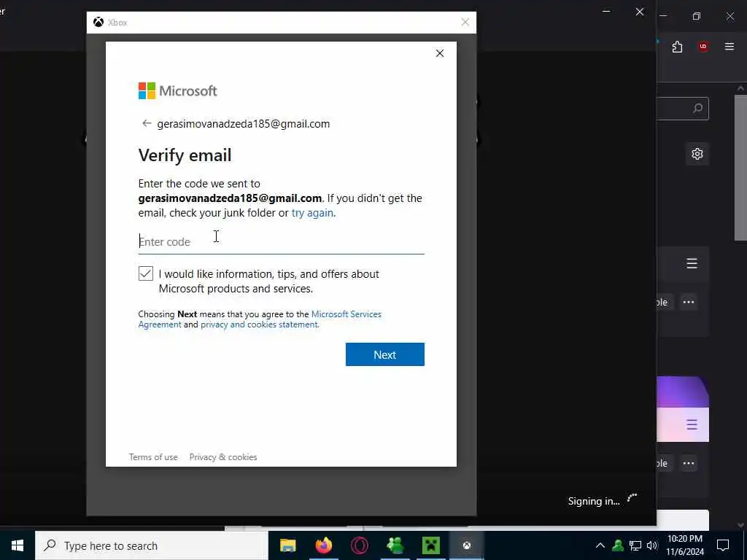
Task: Open Terms of use footer link
Action: pyautogui.click(x=153, y=456)
